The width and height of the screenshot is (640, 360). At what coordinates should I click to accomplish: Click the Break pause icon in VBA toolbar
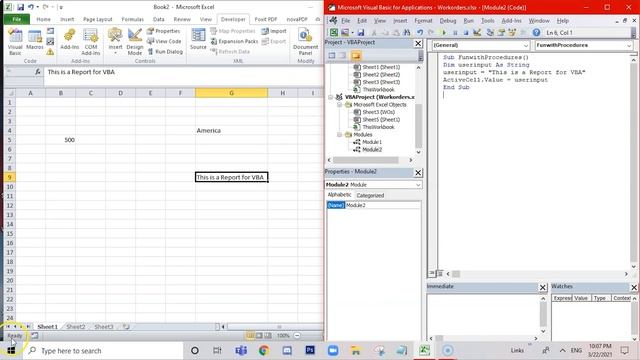455,33
